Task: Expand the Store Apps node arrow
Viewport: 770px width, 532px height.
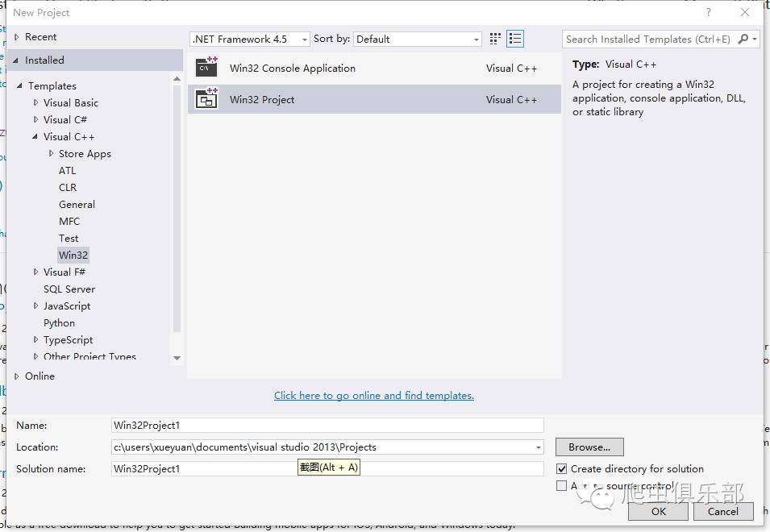Action: click(51, 153)
